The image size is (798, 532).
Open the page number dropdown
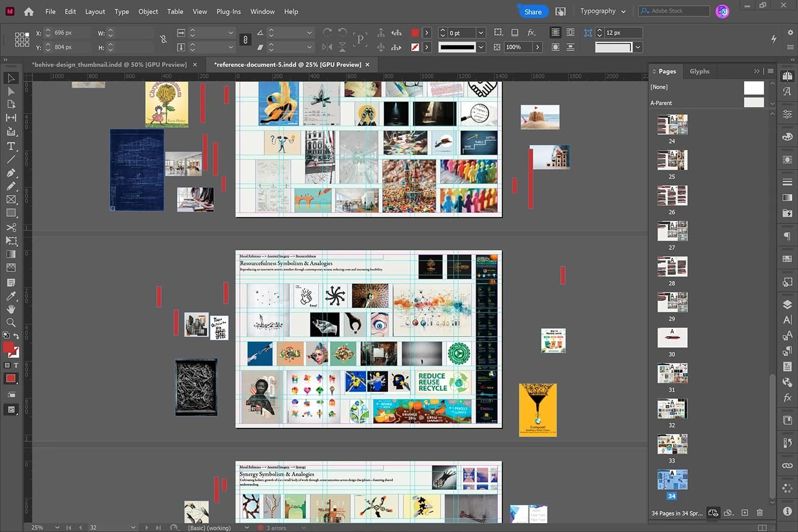(x=133, y=528)
